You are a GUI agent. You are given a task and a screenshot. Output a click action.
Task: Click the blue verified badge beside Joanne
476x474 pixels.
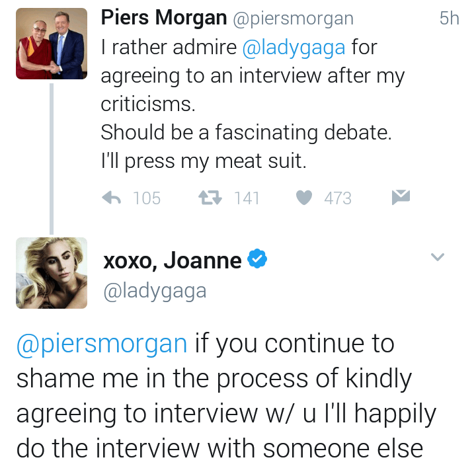[257, 260]
